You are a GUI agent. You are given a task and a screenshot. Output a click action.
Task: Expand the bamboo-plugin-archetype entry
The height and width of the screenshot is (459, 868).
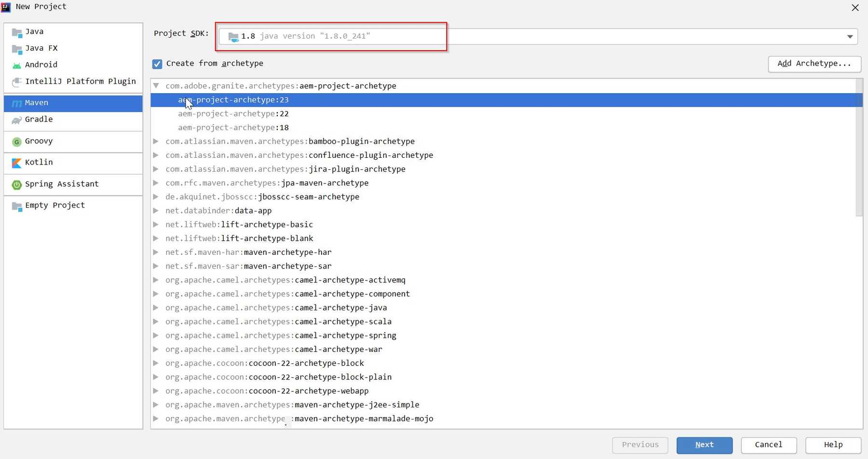pos(156,141)
